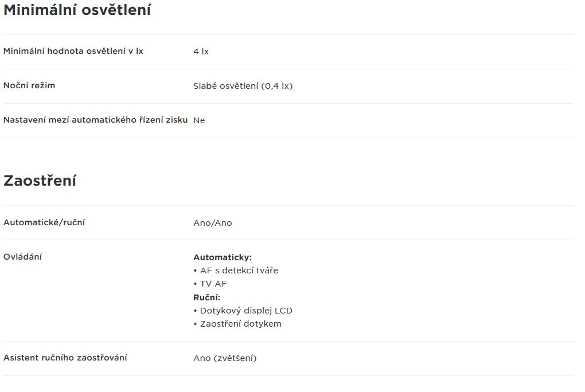Click the 'Slabé osvětlení (0,4 lx)' value
Image resolution: width=585 pixels, height=392 pixels.
(243, 86)
